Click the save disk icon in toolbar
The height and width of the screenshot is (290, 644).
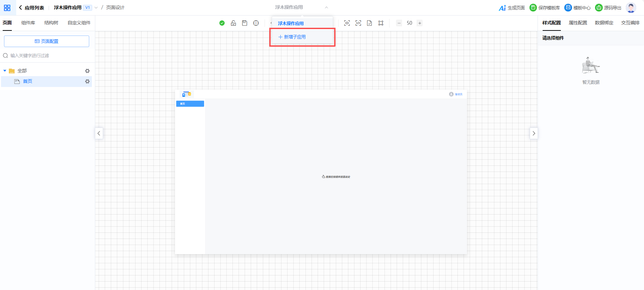tap(245, 23)
